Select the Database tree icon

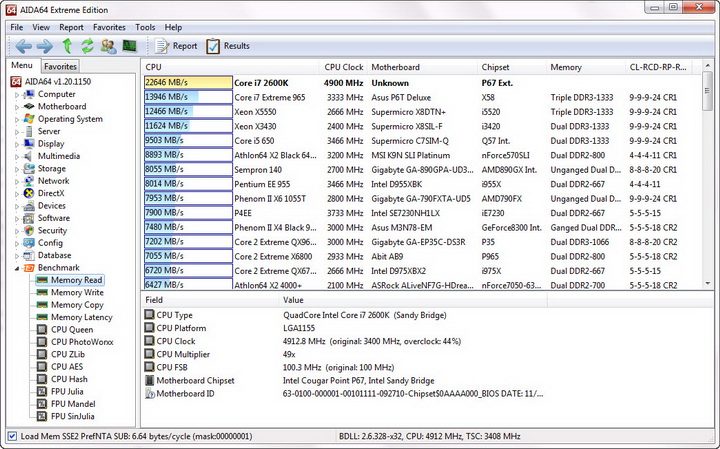tap(28, 255)
